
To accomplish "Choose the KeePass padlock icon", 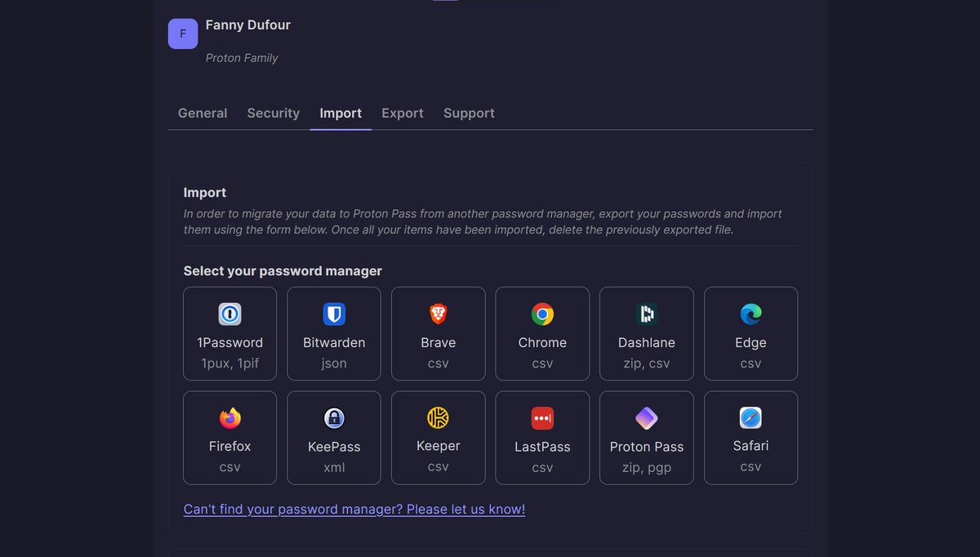I will coord(334,418).
